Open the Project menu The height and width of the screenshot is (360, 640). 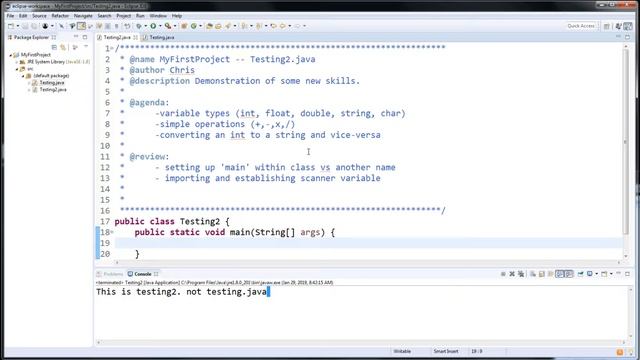coord(123,16)
